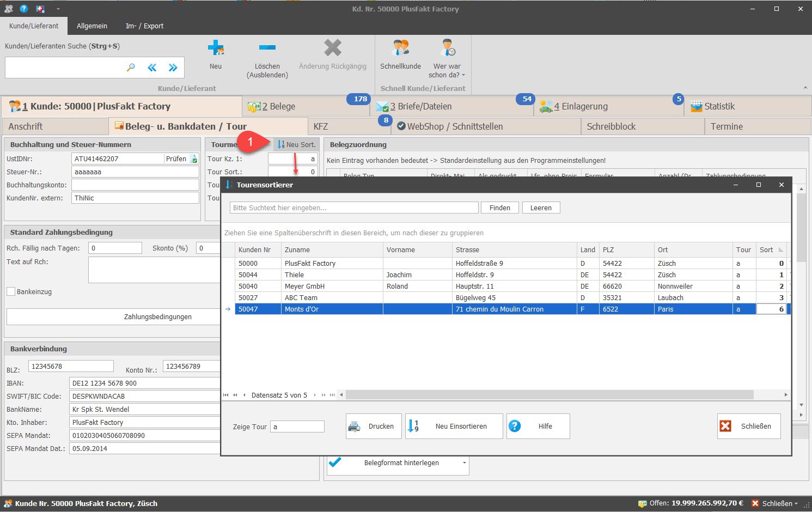Viewport: 812px width, 512px height.
Task: Open the Termine sub-tab
Action: (758, 126)
